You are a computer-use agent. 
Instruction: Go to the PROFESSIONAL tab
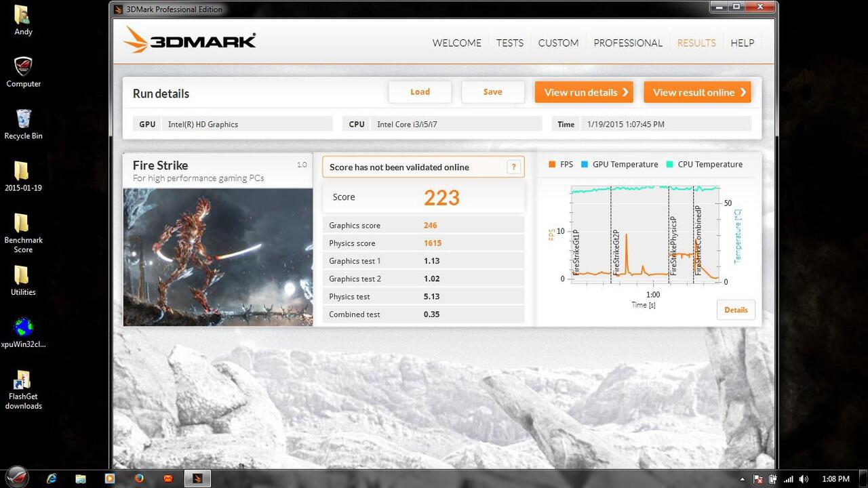point(628,43)
